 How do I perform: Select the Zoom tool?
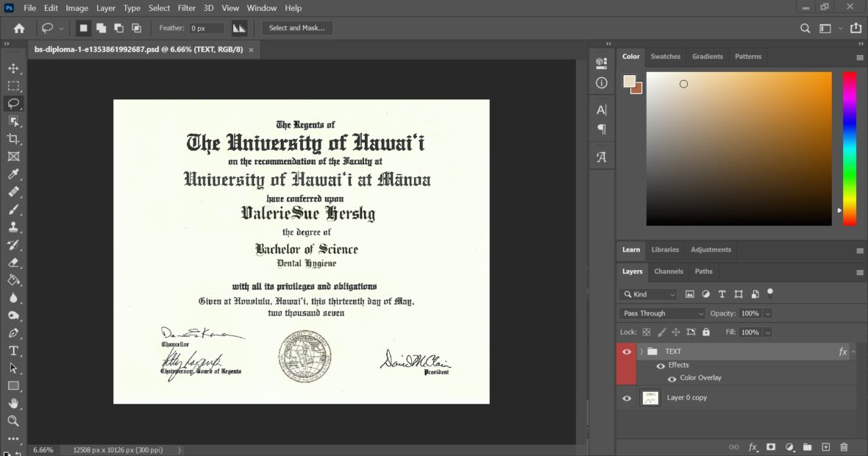point(13,421)
